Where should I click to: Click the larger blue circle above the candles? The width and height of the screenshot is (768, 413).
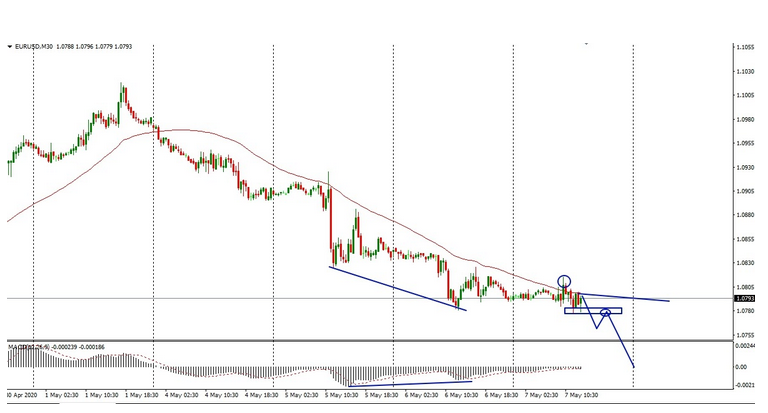click(x=564, y=282)
